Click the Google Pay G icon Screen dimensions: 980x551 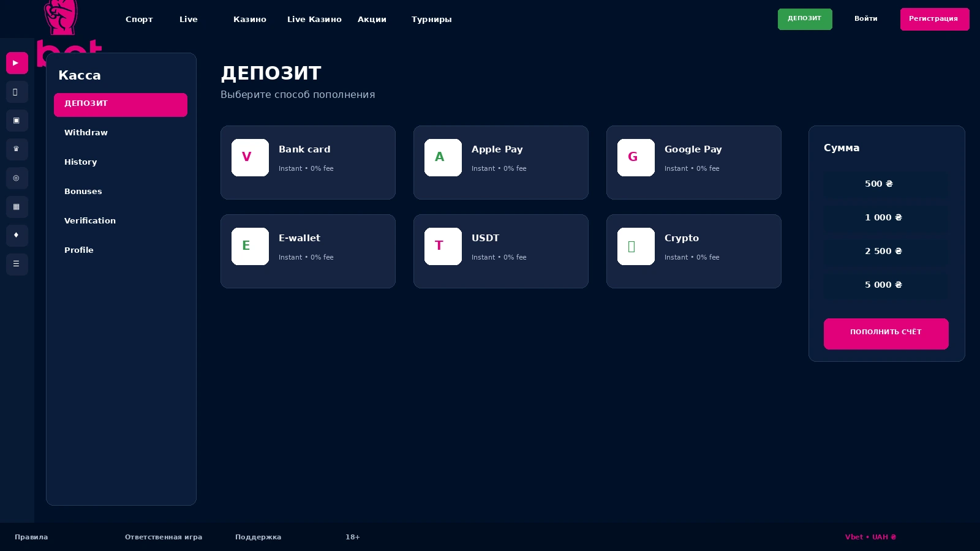click(636, 157)
